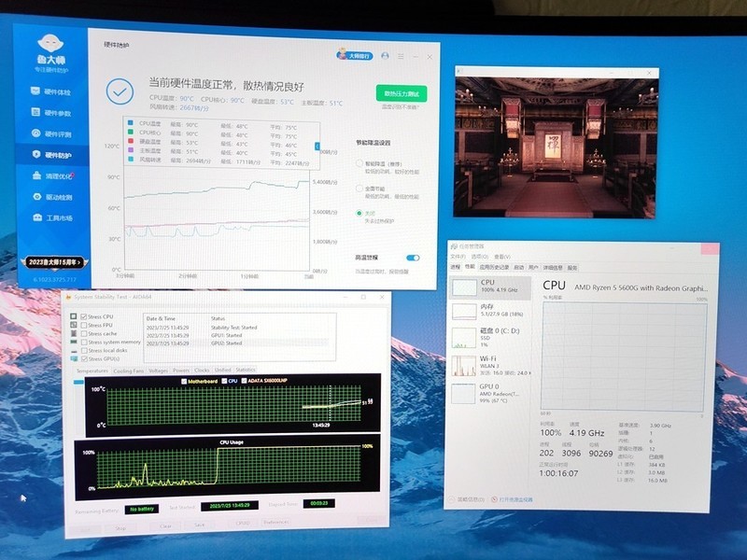Click the disk icon beside Stress local disks
Image resolution: width=747 pixels, height=560 pixels.
74,351
